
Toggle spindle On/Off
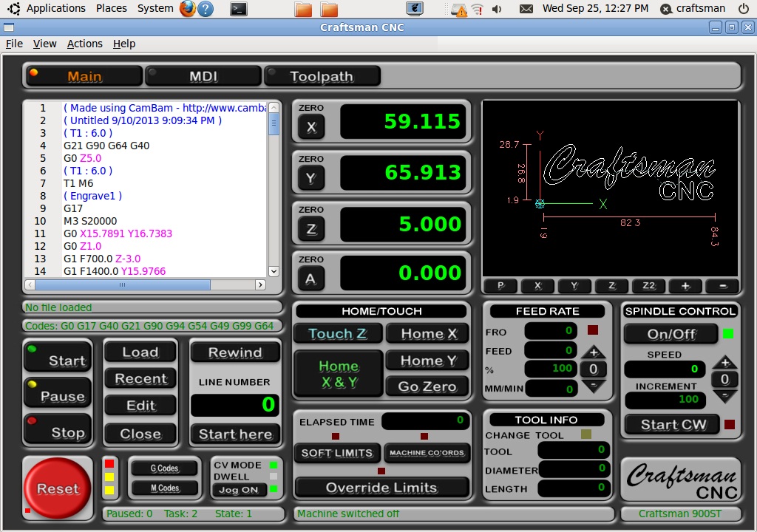point(671,333)
